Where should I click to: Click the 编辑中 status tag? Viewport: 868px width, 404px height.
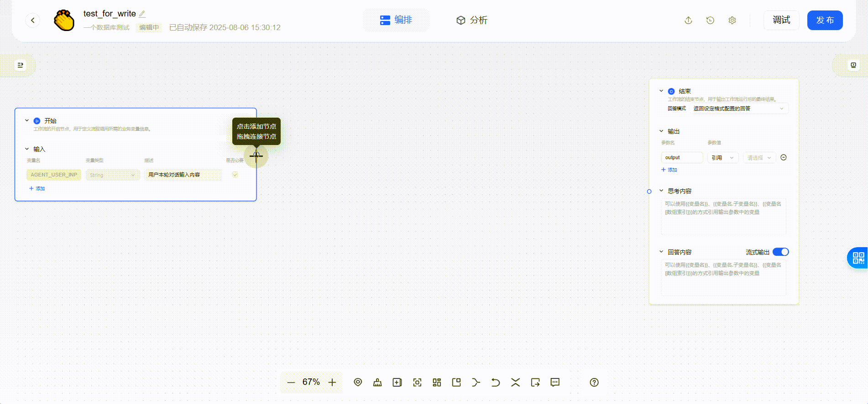pyautogui.click(x=149, y=27)
